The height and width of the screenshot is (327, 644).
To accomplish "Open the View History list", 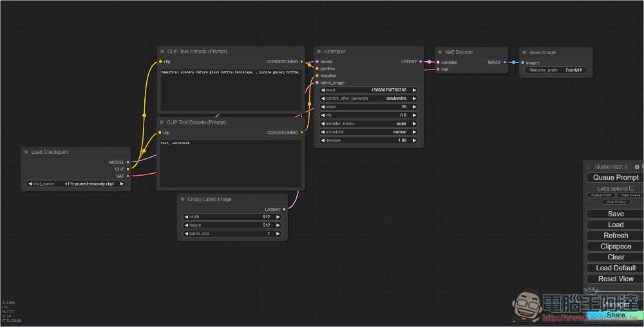I will coord(616,202).
